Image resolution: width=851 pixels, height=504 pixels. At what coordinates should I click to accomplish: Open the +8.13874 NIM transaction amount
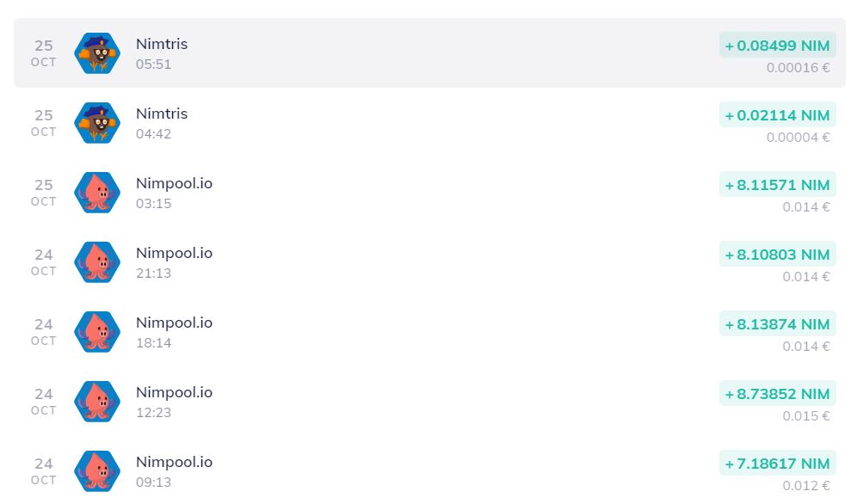coord(777,324)
